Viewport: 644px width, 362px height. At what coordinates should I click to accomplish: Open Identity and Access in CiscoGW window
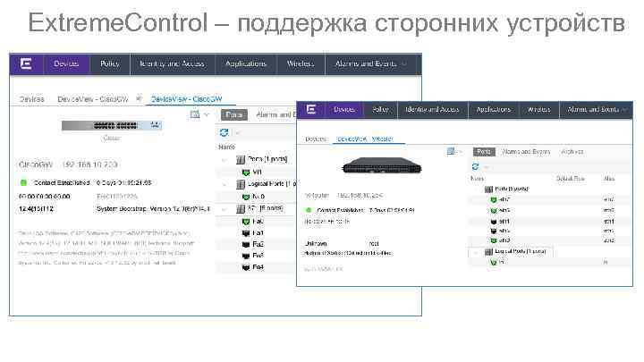point(172,63)
